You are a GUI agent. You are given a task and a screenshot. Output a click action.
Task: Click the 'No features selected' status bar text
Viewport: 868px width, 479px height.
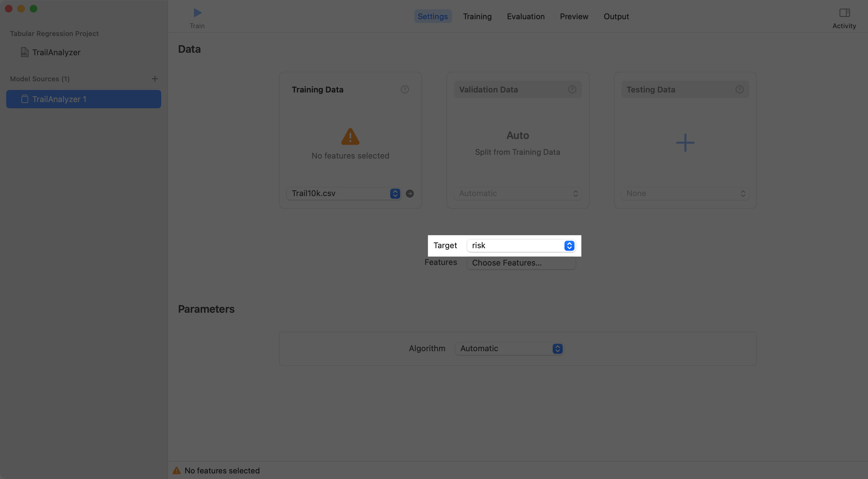222,470
